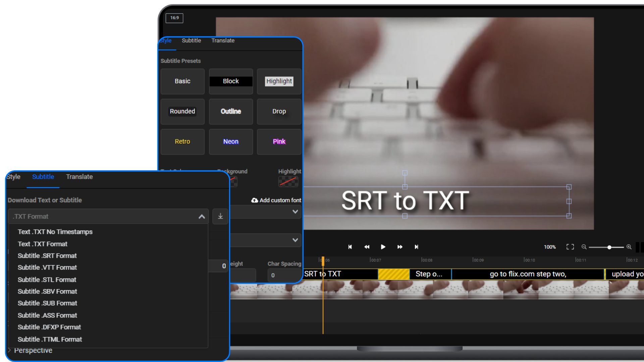Adjust the timeline zoom slider

point(609,247)
